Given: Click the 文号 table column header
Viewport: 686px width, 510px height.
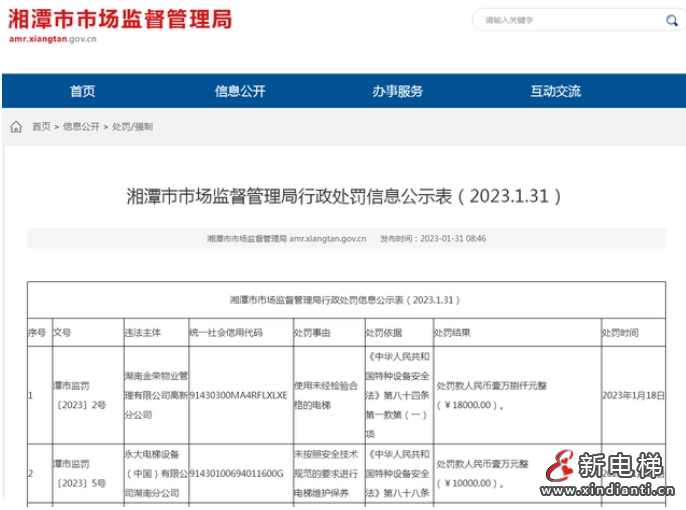Looking at the screenshot, I should click(x=62, y=333).
